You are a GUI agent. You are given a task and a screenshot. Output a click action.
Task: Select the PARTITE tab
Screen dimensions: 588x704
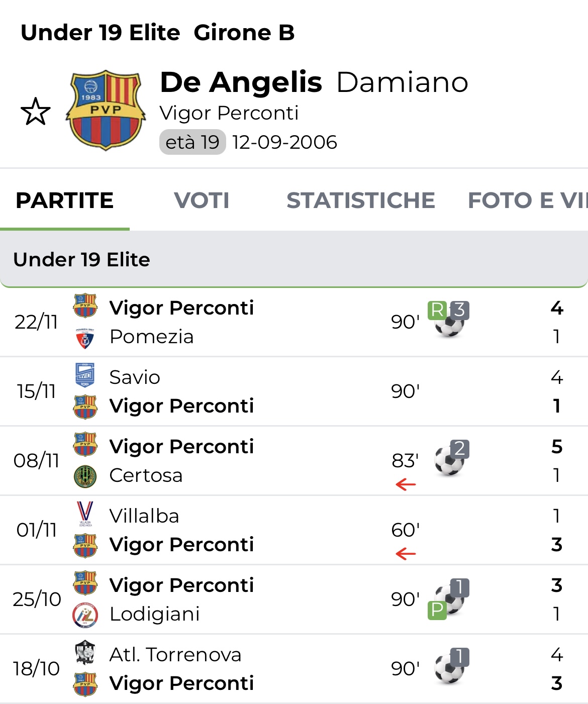(x=65, y=200)
